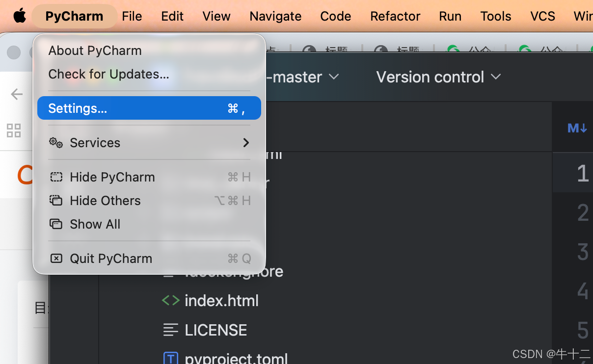The width and height of the screenshot is (593, 364).
Task: Click the Show All icon
Action: 56,224
